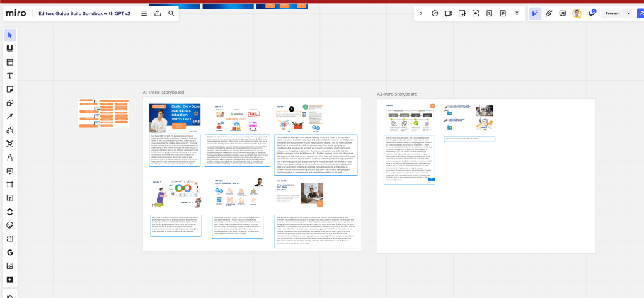Image resolution: width=644 pixels, height=298 pixels.
Task: Click the Present button
Action: point(612,14)
